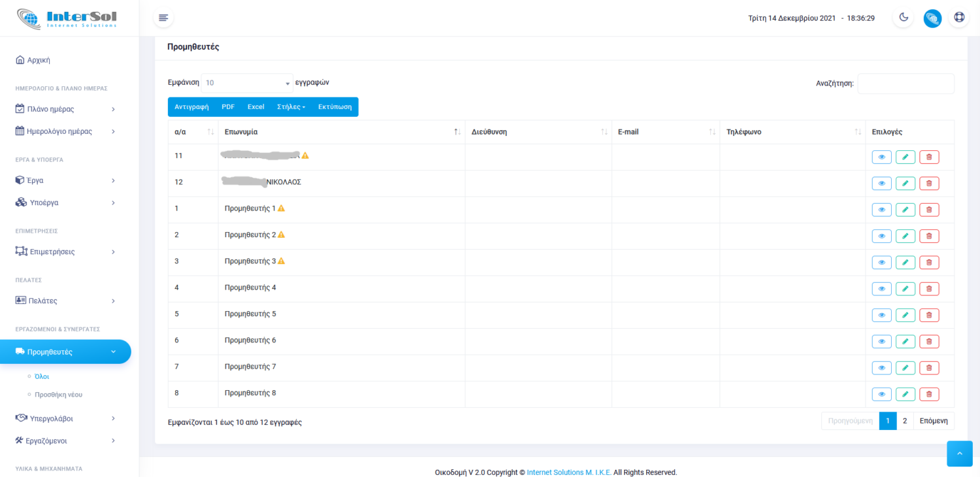Toggle dark mode with moon icon
Screen dimensions: 980x477
pyautogui.click(x=904, y=18)
